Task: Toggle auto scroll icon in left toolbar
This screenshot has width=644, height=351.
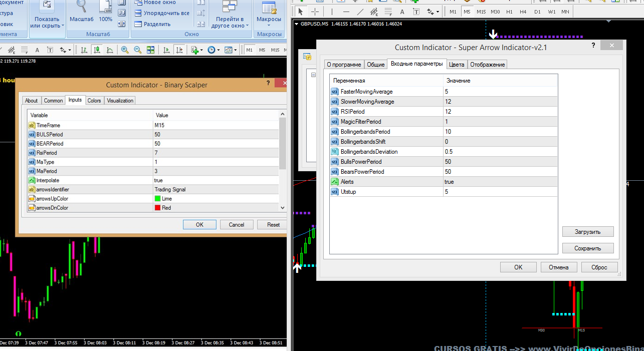Action: (x=167, y=50)
